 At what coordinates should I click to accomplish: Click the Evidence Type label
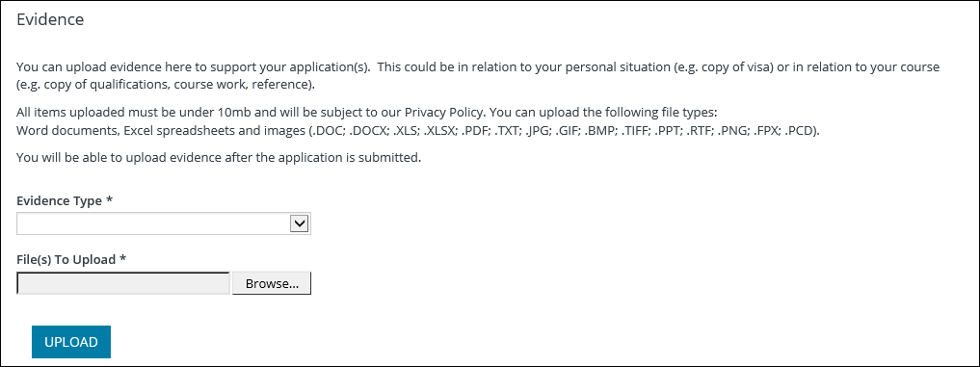pyautogui.click(x=59, y=200)
